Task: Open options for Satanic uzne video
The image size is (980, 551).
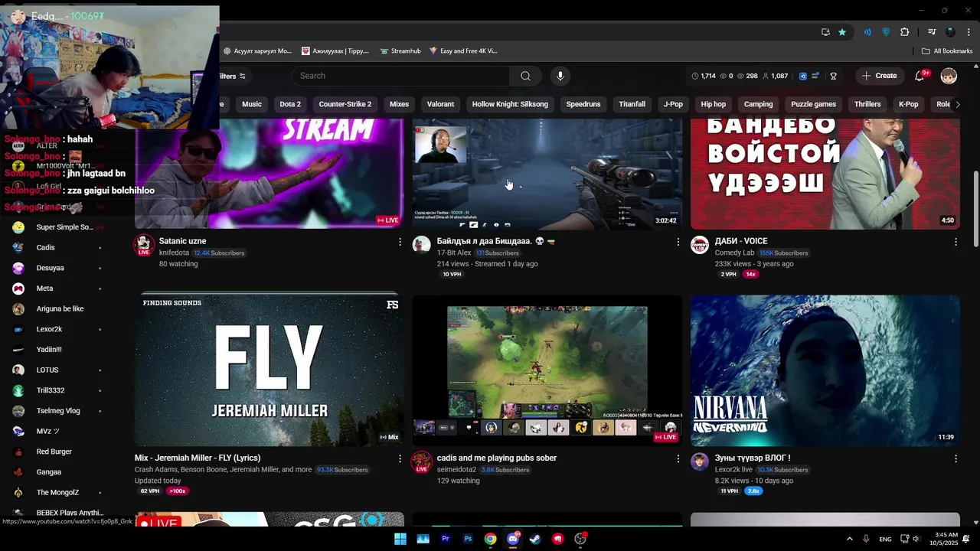Action: tap(400, 242)
